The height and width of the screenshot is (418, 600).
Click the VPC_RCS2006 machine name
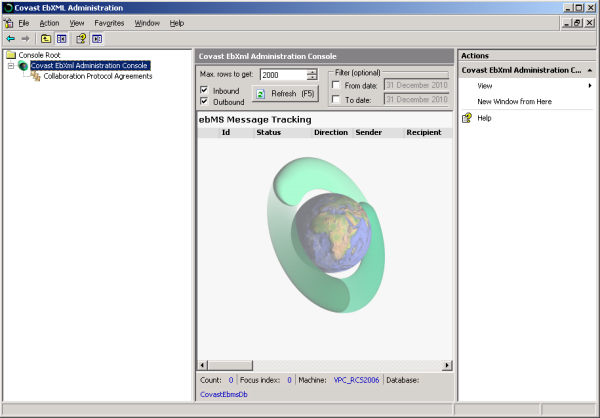click(x=356, y=380)
